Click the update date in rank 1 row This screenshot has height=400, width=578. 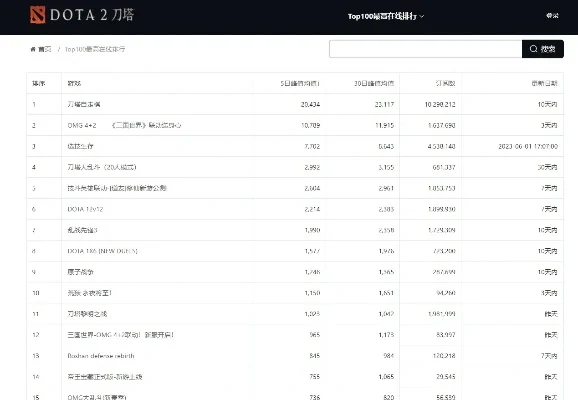547,105
